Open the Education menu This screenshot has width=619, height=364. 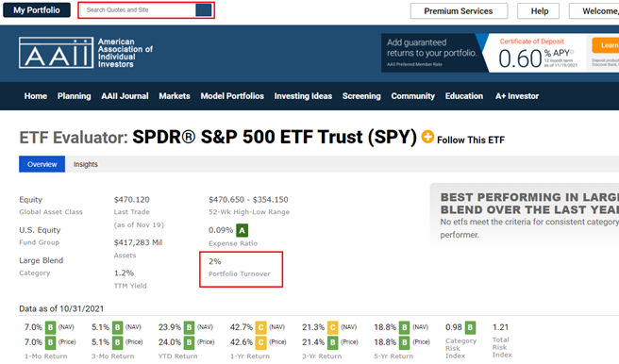[x=464, y=96]
